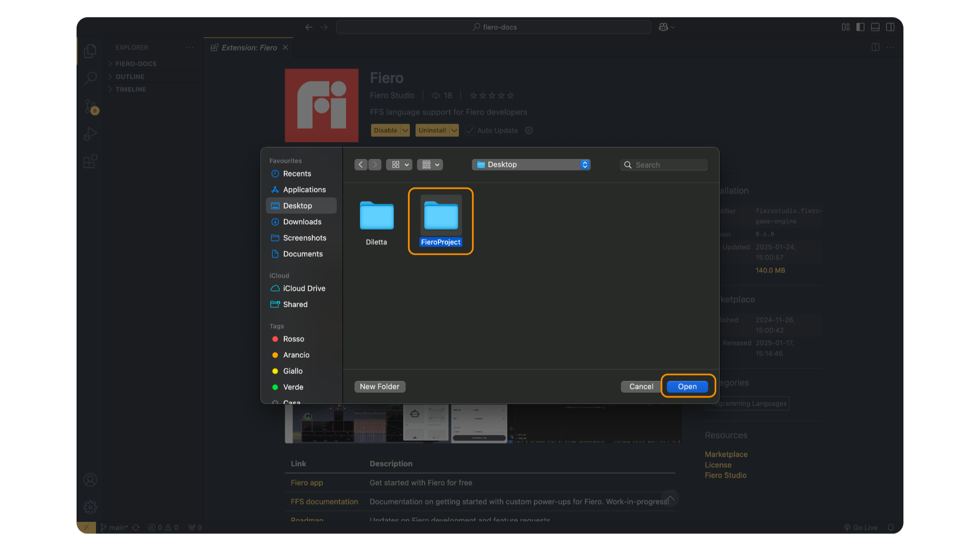
Task: Select the green Verde tag
Action: point(301,387)
